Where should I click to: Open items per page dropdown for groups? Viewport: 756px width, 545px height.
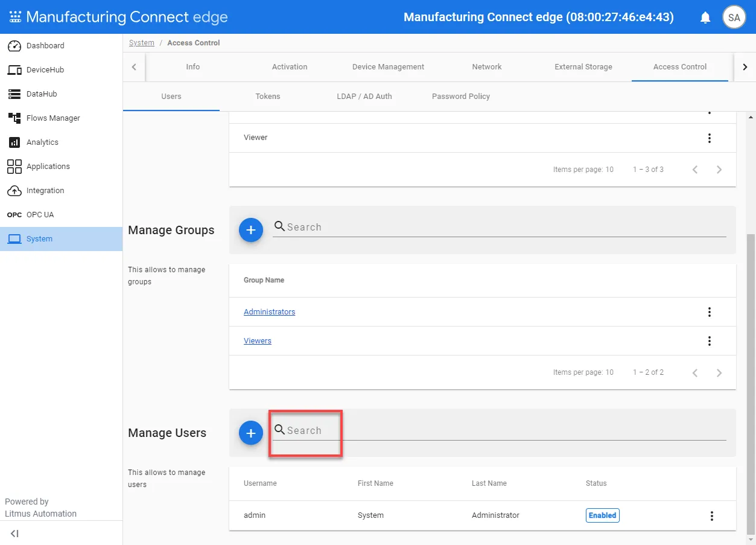click(x=609, y=372)
